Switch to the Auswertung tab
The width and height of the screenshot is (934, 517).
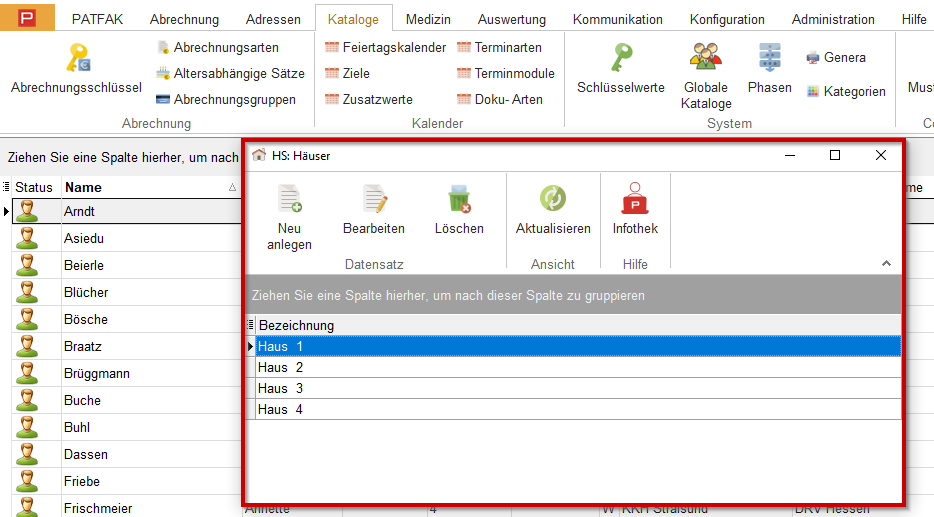click(x=511, y=19)
